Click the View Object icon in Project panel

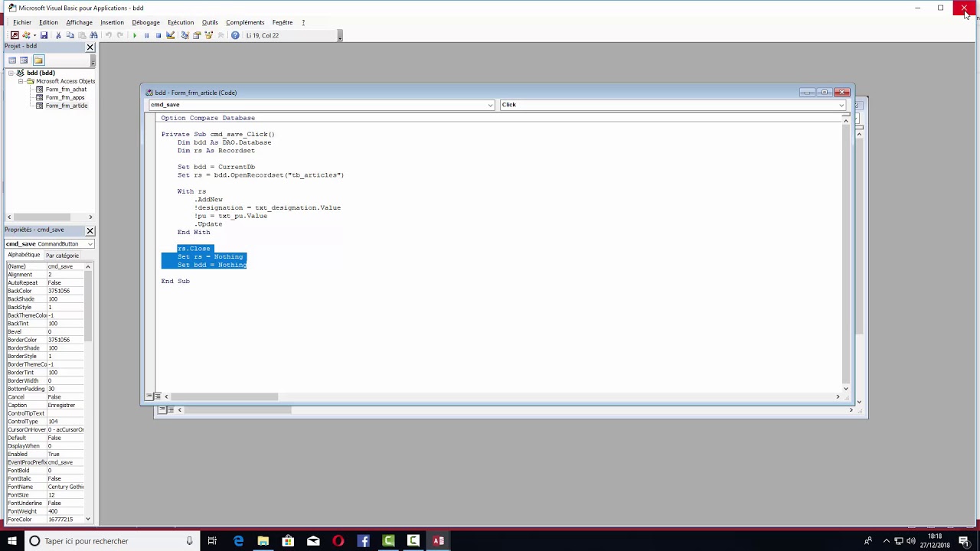click(24, 60)
